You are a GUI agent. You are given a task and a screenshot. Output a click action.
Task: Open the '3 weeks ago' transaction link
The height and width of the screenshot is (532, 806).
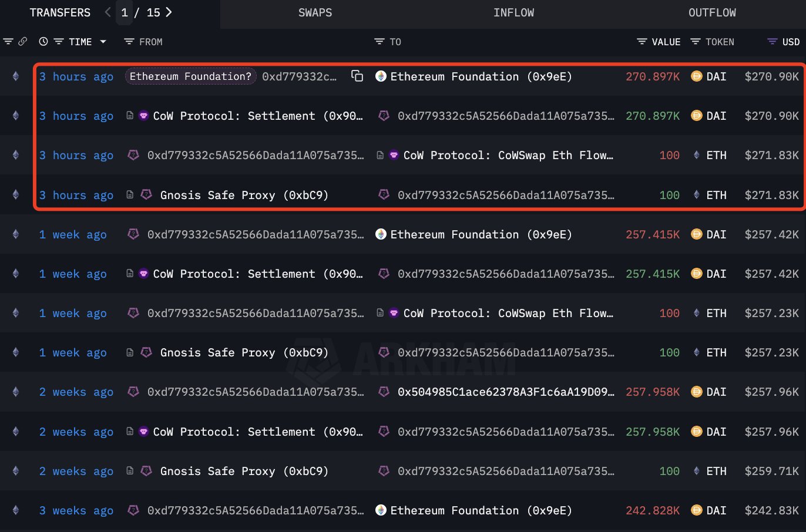(76, 511)
